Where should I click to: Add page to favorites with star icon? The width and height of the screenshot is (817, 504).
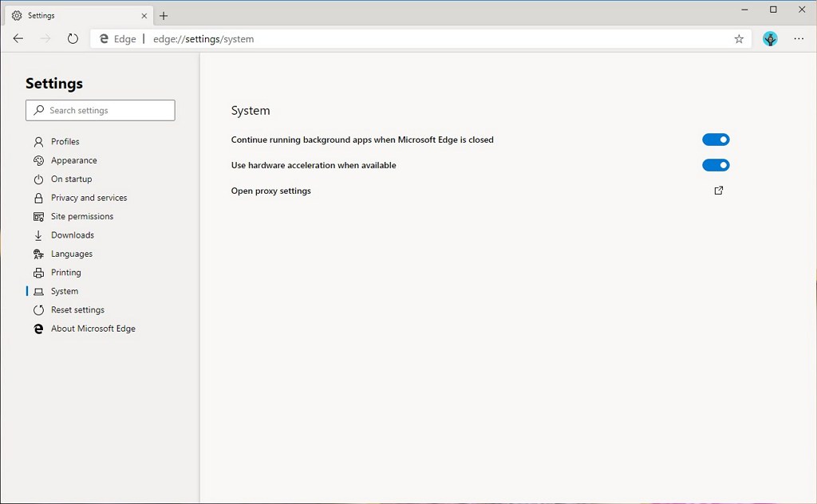click(739, 39)
